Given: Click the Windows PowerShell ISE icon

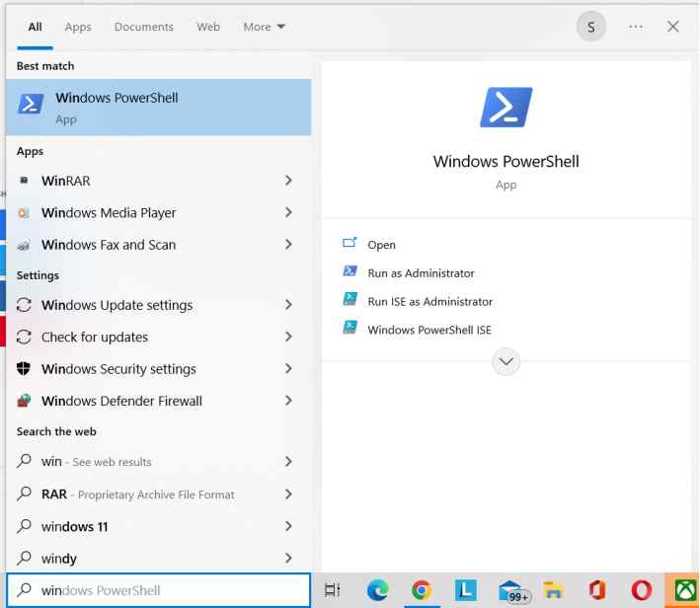Looking at the screenshot, I should click(350, 328).
